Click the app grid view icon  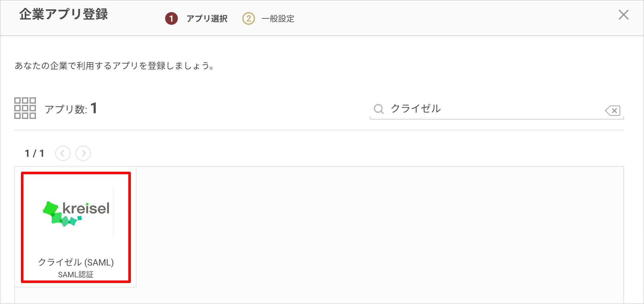coord(25,108)
